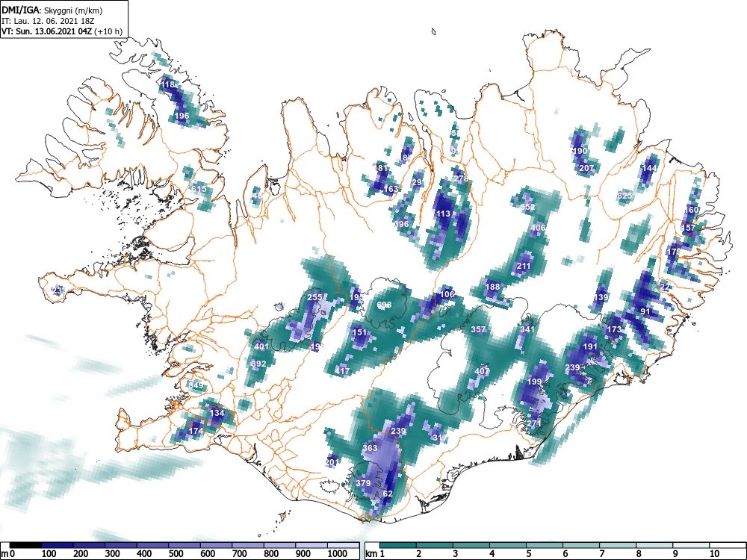Click the visibility value '363' on the map
Image resolution: width=747 pixels, height=560 pixels.
(370, 448)
